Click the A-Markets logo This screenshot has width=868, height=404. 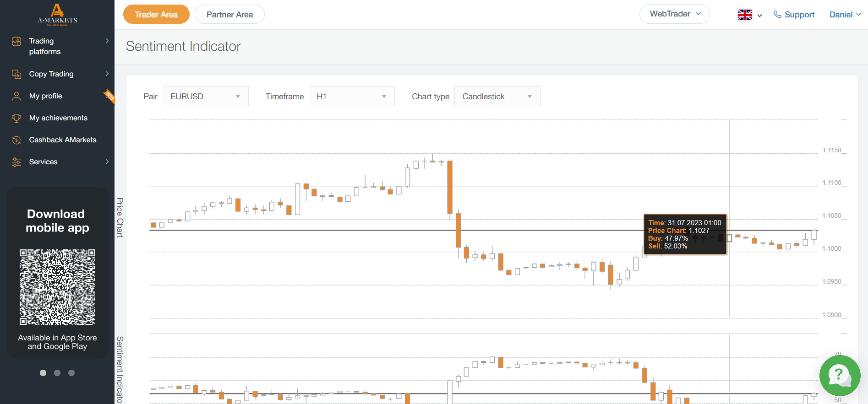57,15
